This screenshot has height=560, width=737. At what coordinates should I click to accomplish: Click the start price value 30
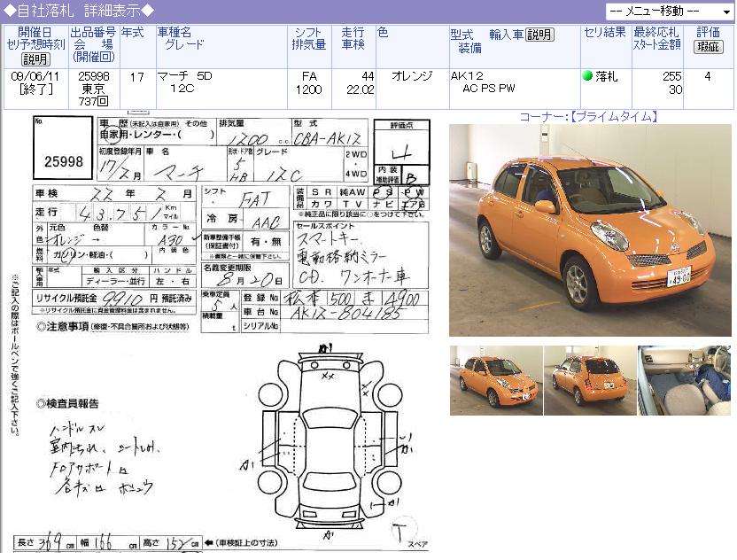675,89
